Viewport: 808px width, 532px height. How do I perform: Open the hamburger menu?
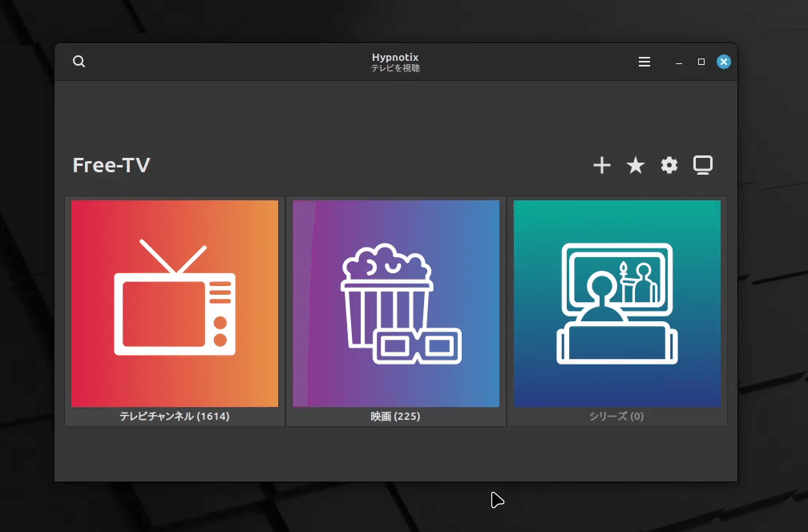tap(644, 62)
